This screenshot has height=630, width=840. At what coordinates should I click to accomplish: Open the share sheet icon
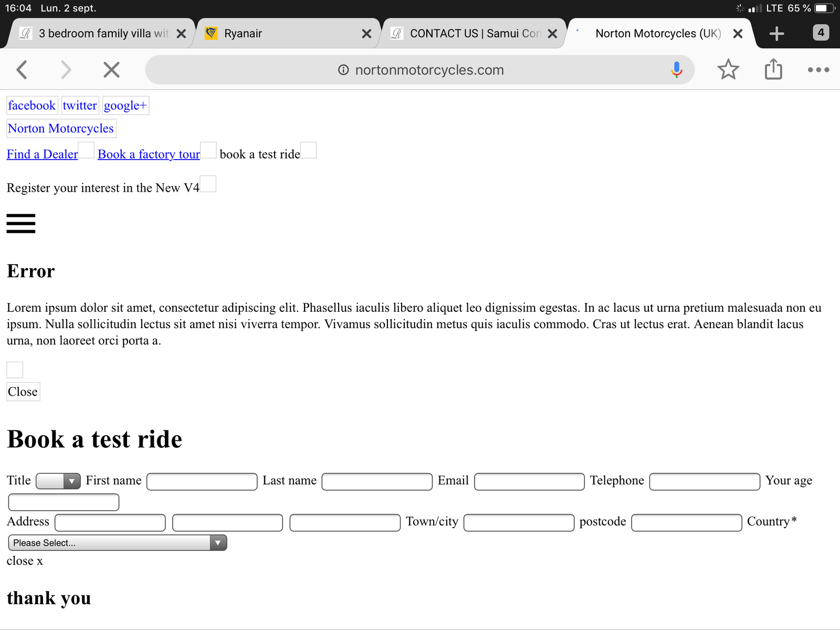click(773, 69)
